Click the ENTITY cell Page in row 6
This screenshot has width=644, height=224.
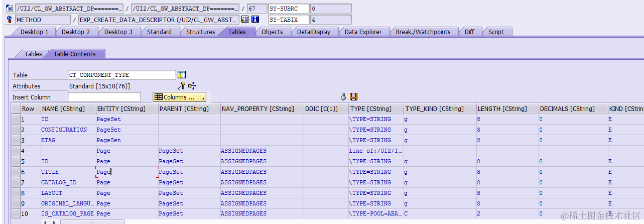coord(127,172)
